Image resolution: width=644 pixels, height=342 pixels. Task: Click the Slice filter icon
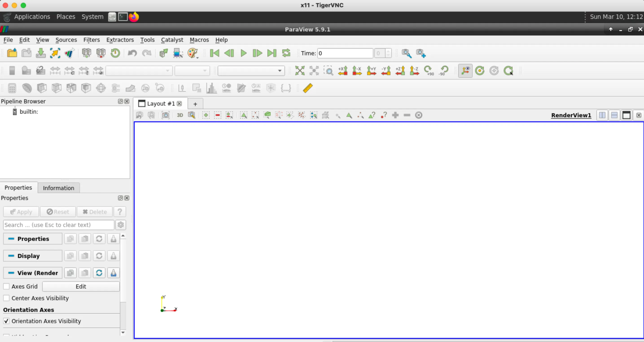57,88
